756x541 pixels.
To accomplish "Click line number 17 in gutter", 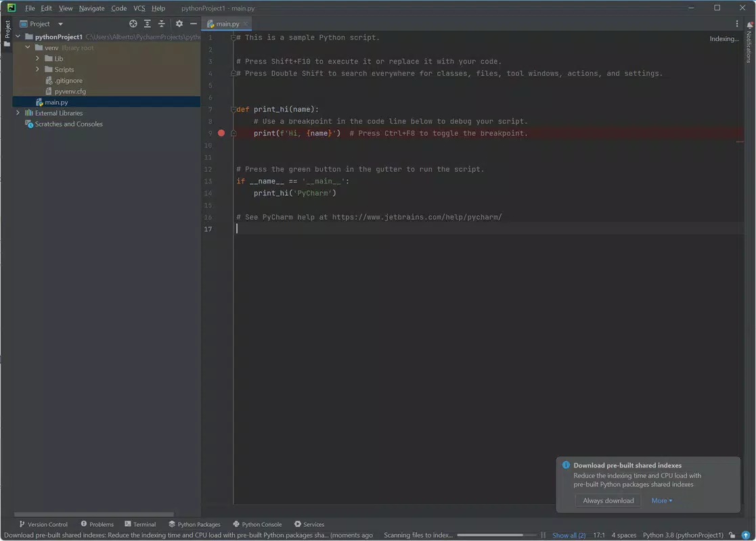I will (x=208, y=229).
